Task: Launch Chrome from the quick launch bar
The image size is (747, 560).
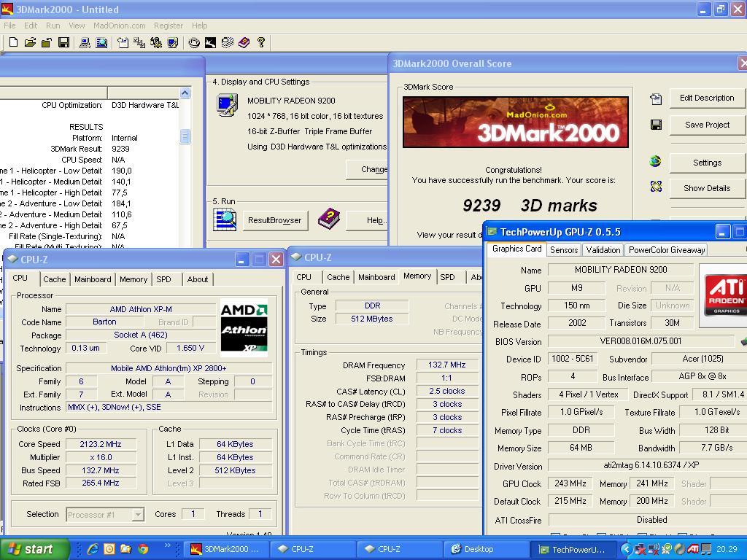Action: (x=143, y=549)
